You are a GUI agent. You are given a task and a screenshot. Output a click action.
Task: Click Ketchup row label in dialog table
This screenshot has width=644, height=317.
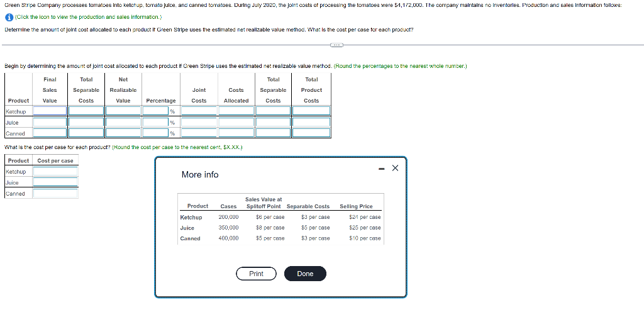tap(191, 217)
